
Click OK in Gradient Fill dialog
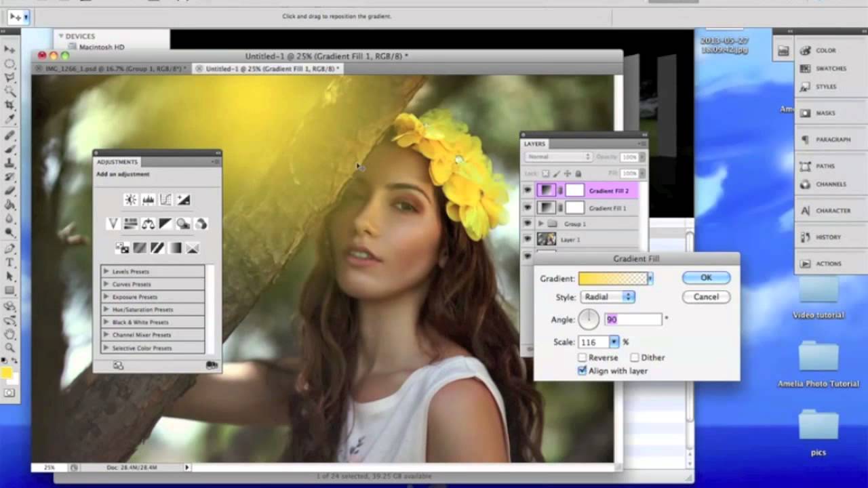click(706, 278)
